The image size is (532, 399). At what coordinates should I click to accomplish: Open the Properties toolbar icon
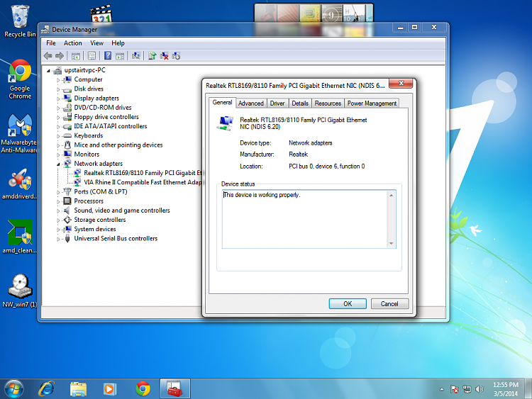[x=92, y=56]
